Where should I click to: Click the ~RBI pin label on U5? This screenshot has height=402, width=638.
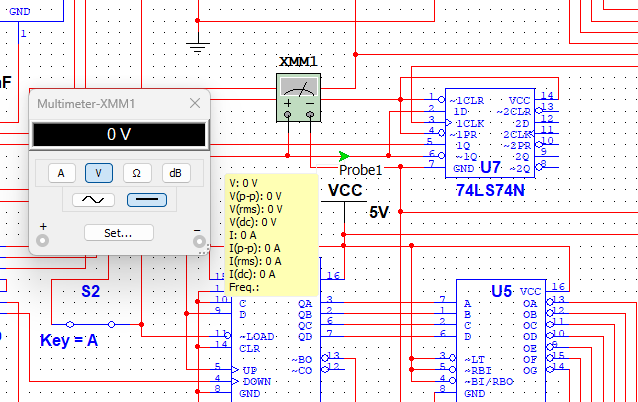click(x=478, y=371)
